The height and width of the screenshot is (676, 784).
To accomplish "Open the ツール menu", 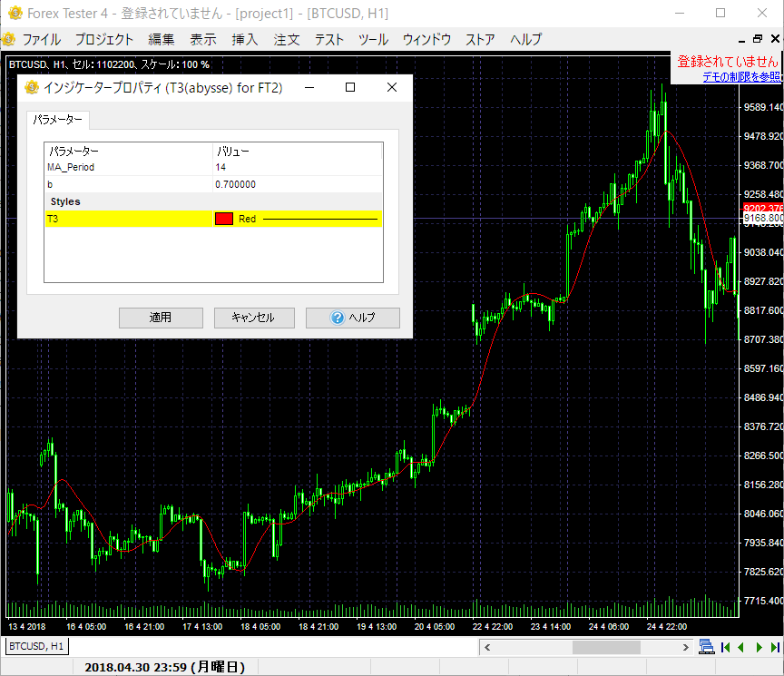I will click(x=373, y=40).
